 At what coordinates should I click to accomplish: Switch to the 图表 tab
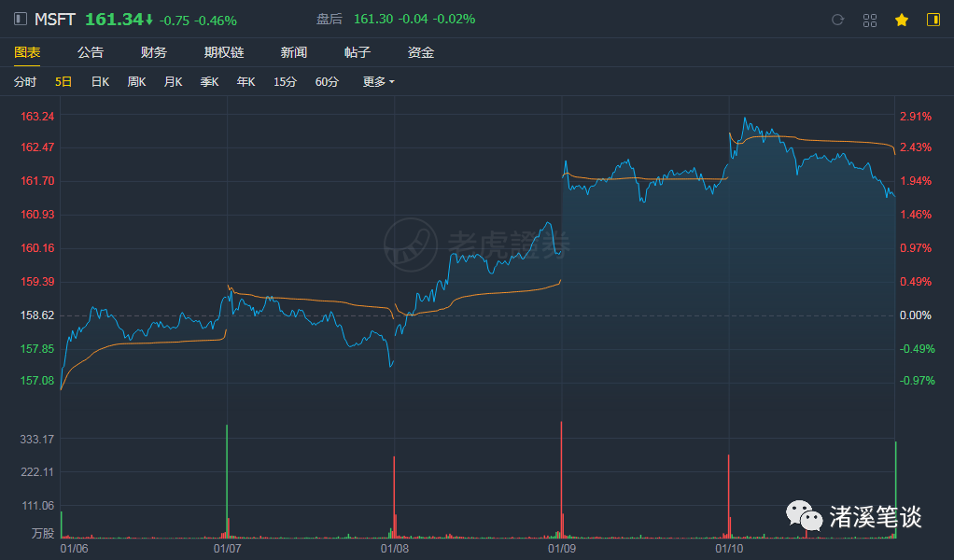pos(27,52)
